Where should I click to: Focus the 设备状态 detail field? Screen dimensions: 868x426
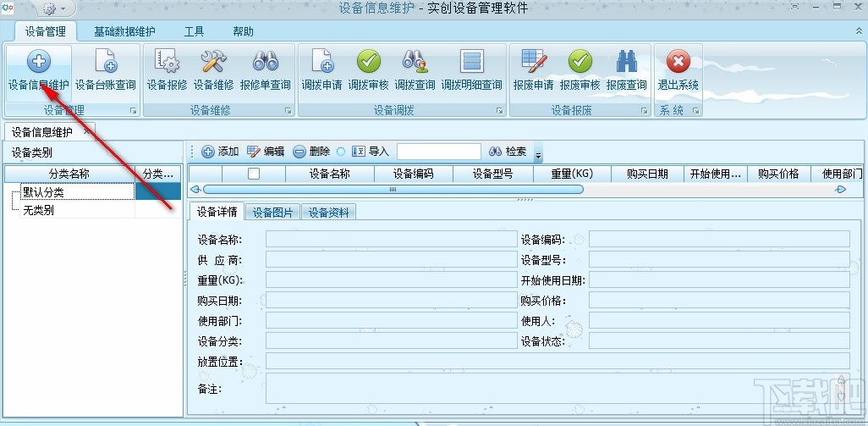[x=719, y=340]
